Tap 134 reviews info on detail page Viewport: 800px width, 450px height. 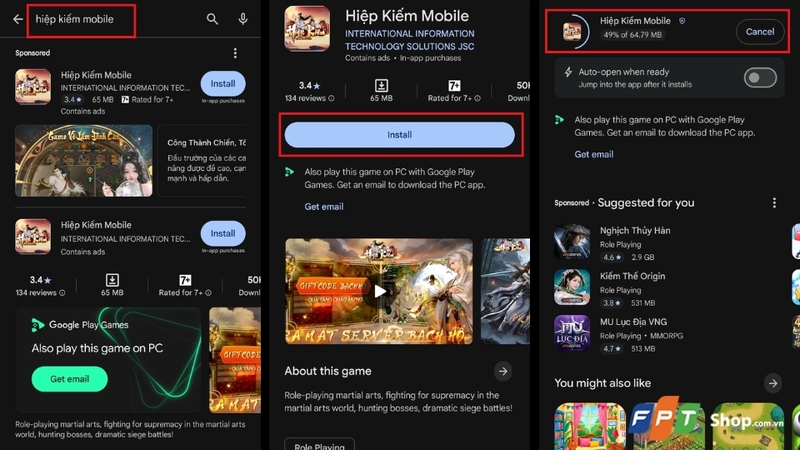pyautogui.click(x=309, y=98)
